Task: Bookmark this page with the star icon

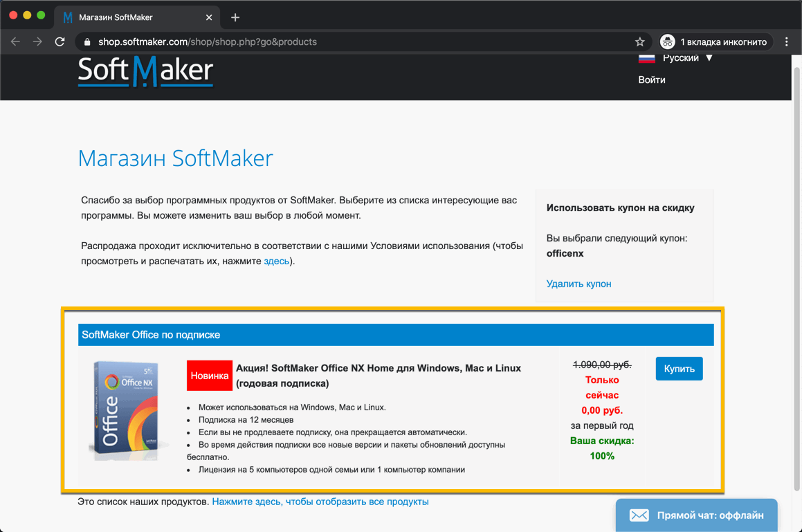Action: tap(639, 42)
